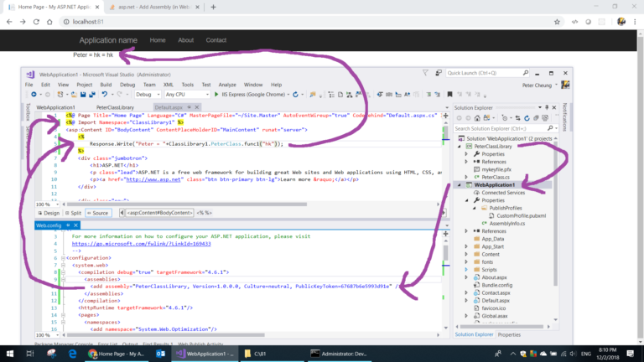Click the Solution Explorer refresh icon
644x362 pixels.
click(527, 118)
